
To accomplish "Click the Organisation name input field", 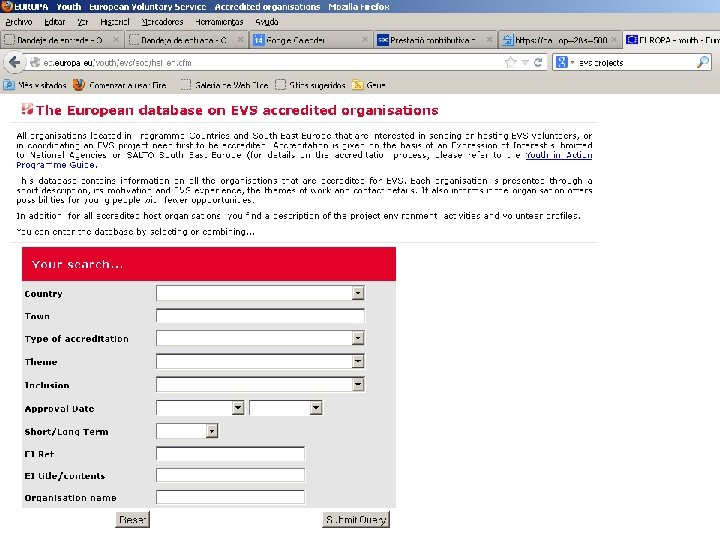I will (x=230, y=497).
